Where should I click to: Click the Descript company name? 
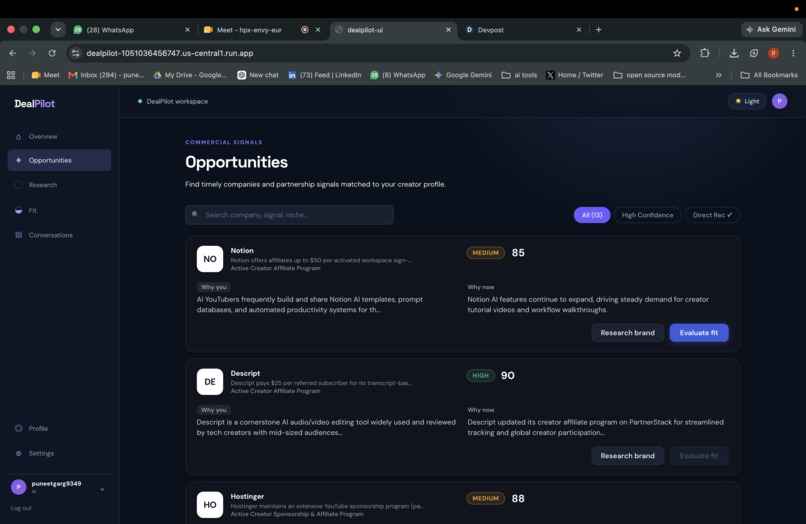coord(245,373)
